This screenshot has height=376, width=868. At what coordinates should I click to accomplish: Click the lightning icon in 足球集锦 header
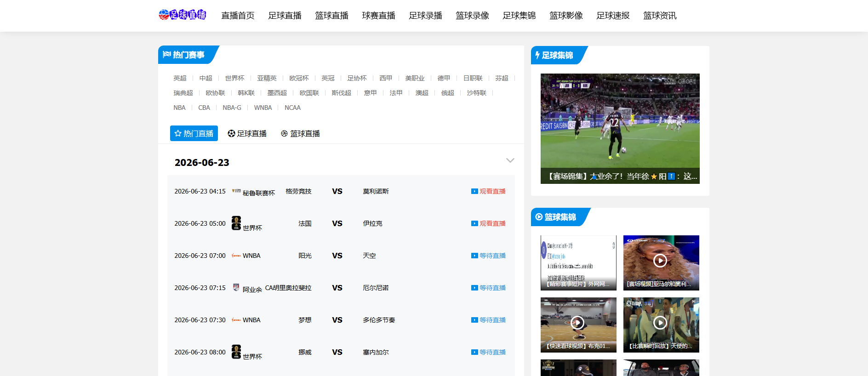(537, 55)
